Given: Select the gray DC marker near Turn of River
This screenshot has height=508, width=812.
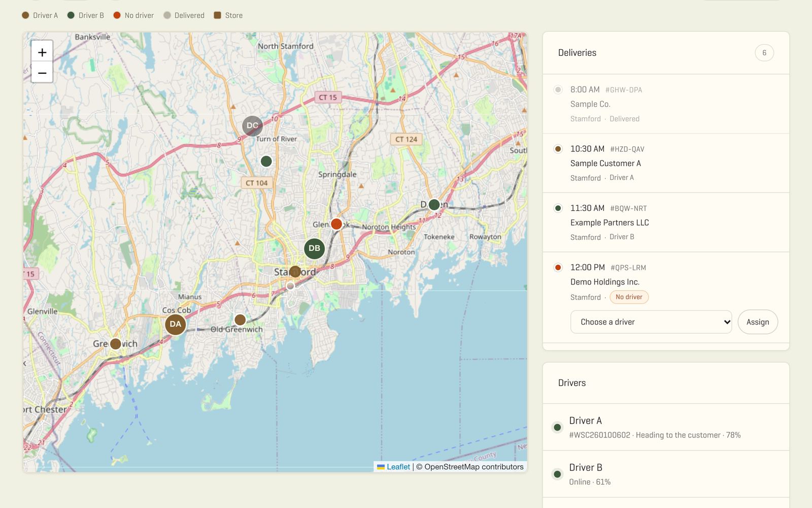Looking at the screenshot, I should click(x=252, y=125).
